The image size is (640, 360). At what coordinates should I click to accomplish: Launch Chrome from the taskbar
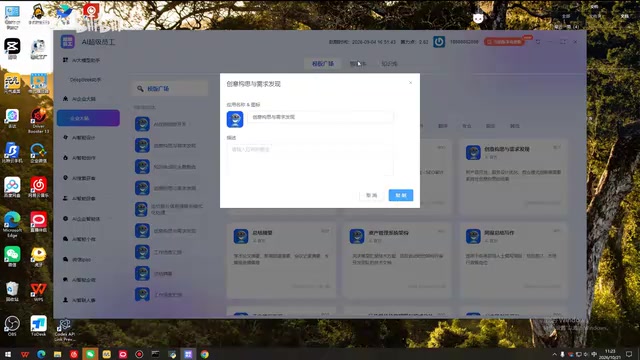[x=204, y=354]
